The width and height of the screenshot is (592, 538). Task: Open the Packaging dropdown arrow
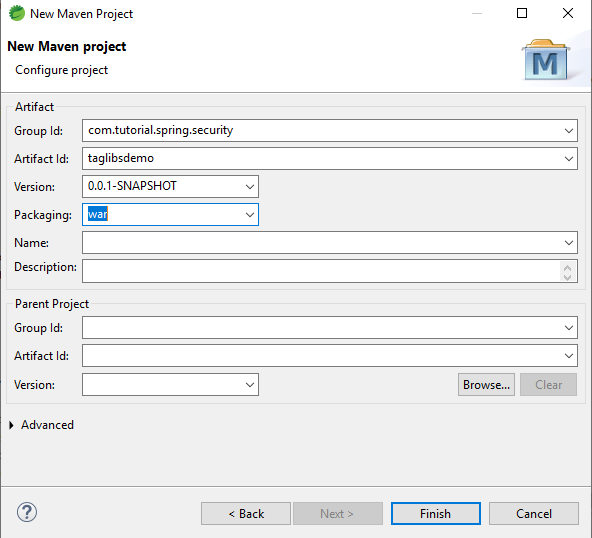250,215
